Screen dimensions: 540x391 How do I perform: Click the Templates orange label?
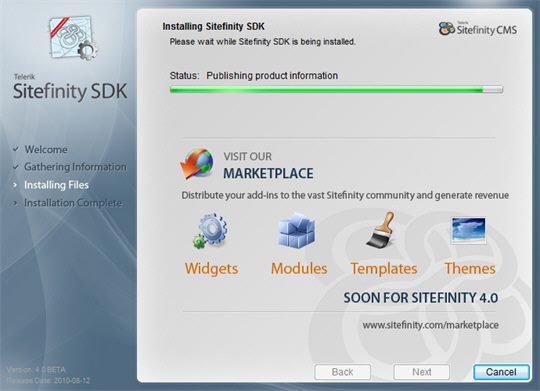(x=384, y=269)
